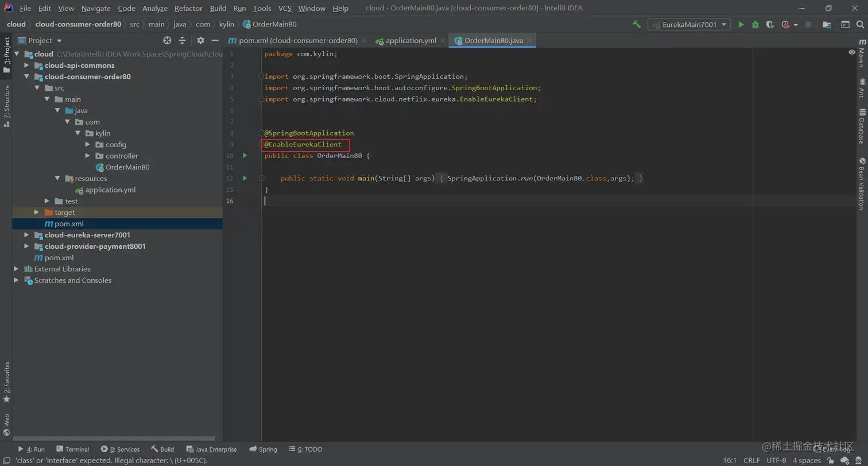Click the cloud-consumer-order80 breadcrumb
868x466 pixels.
(78, 24)
